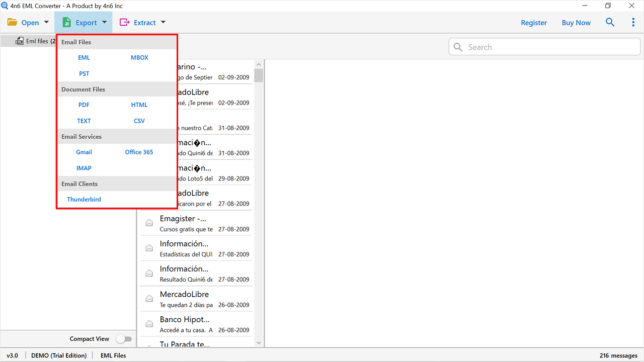The height and width of the screenshot is (362, 644).
Task: Choose Gmail under Email Services
Action: [x=84, y=152]
